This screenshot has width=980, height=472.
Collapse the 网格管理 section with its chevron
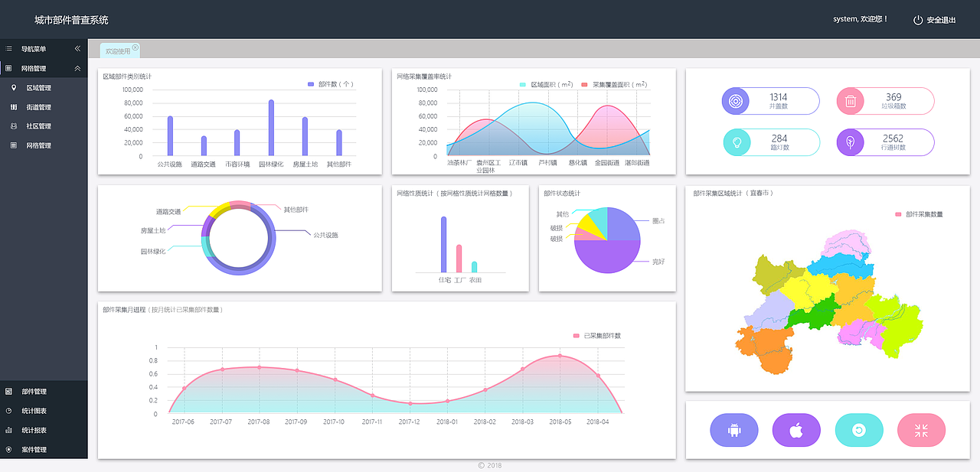77,68
